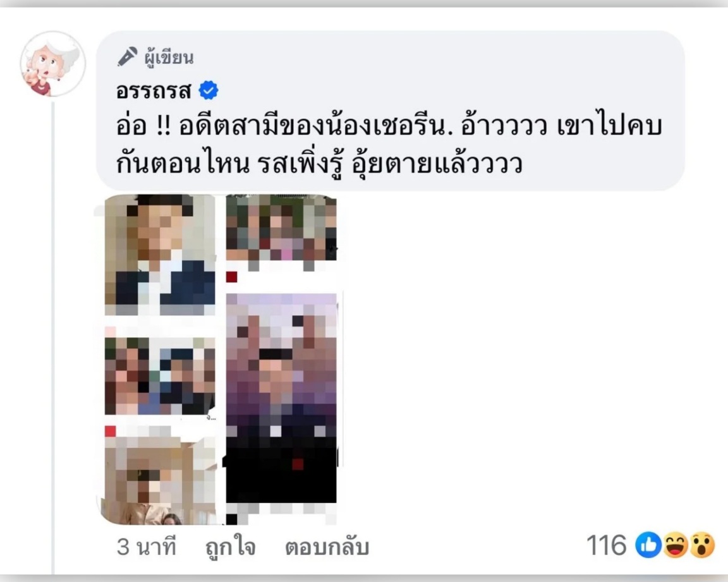Open the commenter's cartoon profile avatar
Screen dimensions: 728x582
53,64
